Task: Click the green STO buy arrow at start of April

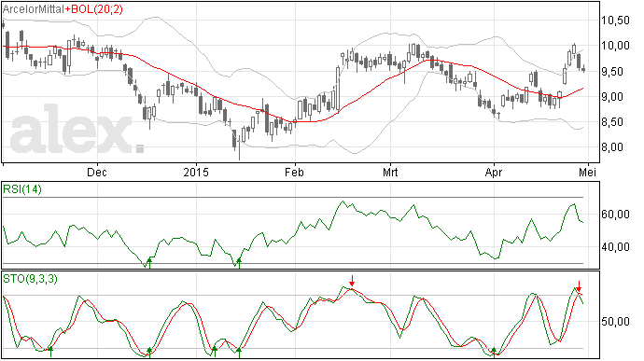Action: tap(494, 352)
